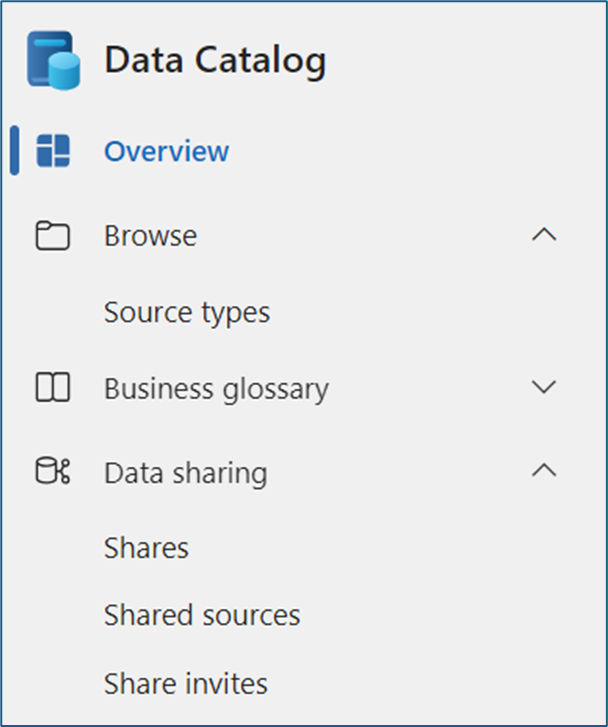
Task: Click the Overview dashboard icon
Action: [53, 152]
